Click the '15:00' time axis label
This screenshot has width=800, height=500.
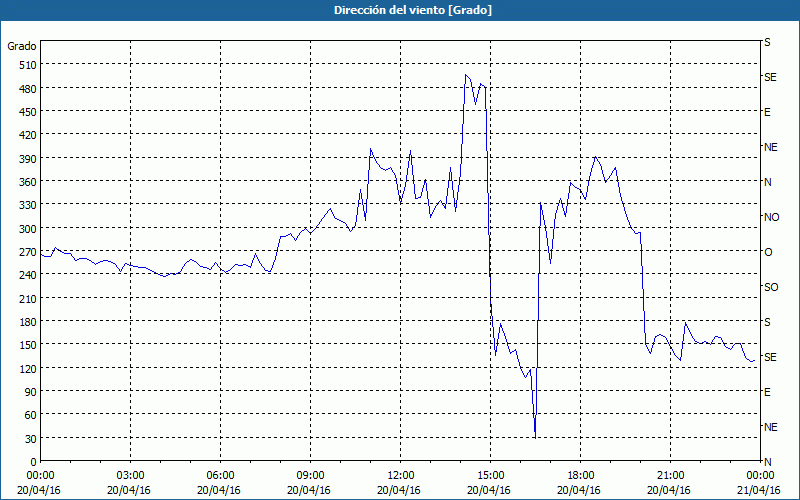[x=491, y=476]
